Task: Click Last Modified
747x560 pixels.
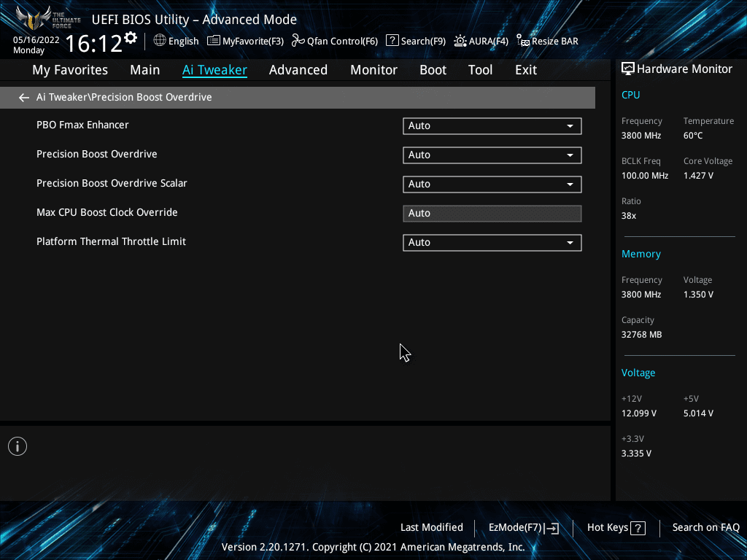Action: pyautogui.click(x=432, y=528)
